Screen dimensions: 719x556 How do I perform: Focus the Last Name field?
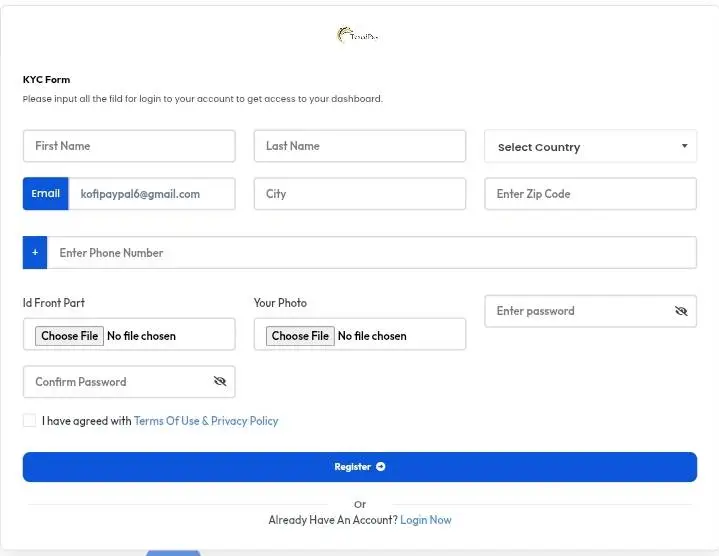click(360, 146)
